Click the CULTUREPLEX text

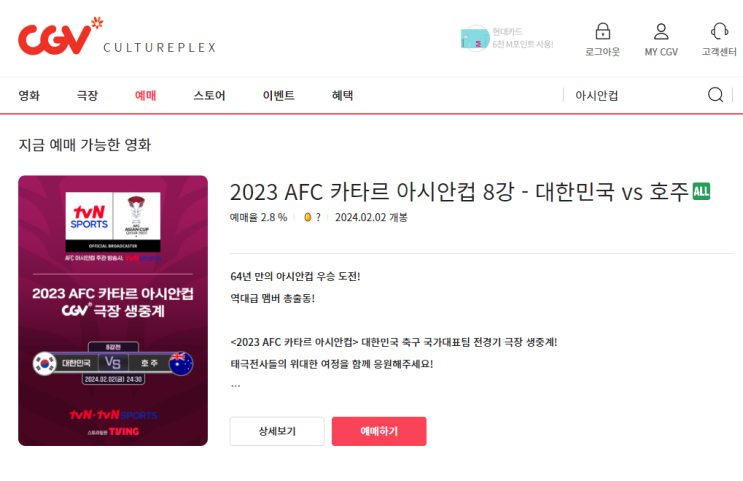tap(160, 47)
